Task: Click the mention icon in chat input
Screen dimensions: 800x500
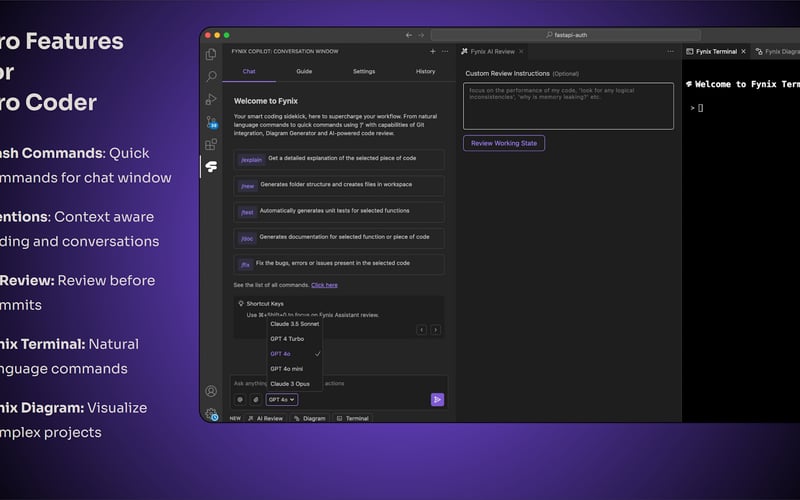Action: 240,399
